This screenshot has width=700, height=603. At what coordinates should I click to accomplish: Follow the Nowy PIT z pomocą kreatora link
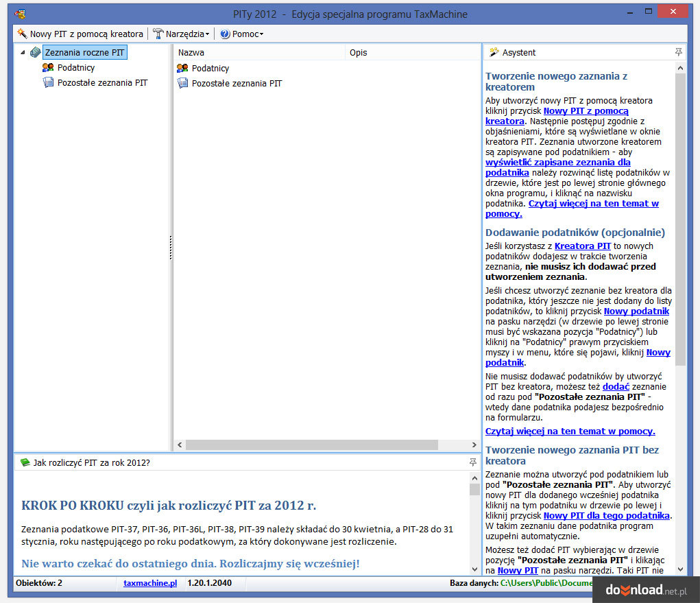click(557, 116)
